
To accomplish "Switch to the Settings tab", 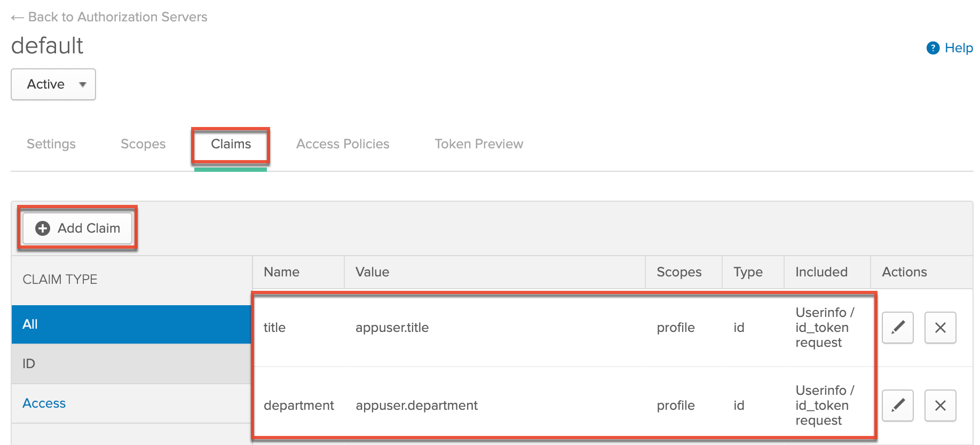I will 51,144.
